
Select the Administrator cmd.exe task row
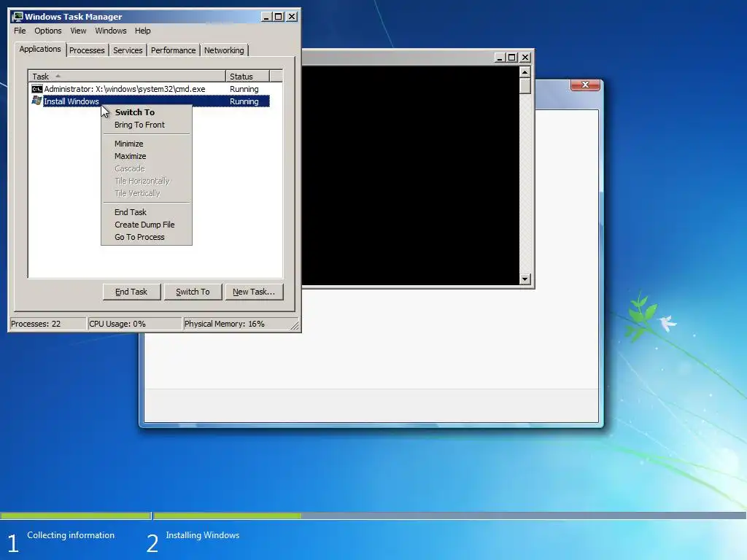tap(150, 89)
